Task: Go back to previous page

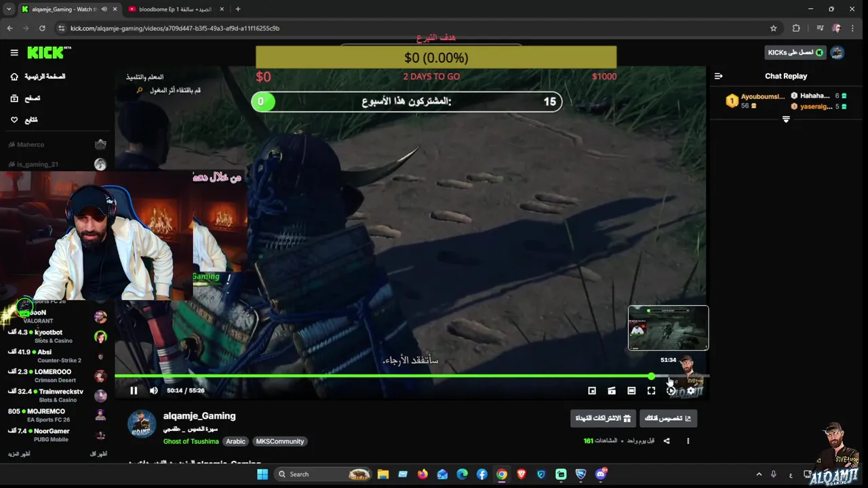Action: click(x=9, y=28)
